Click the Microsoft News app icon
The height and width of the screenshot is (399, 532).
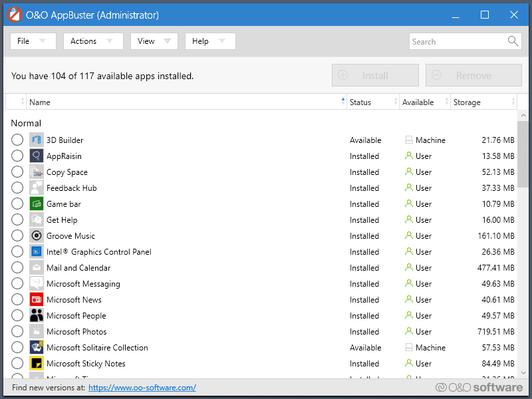coord(37,299)
